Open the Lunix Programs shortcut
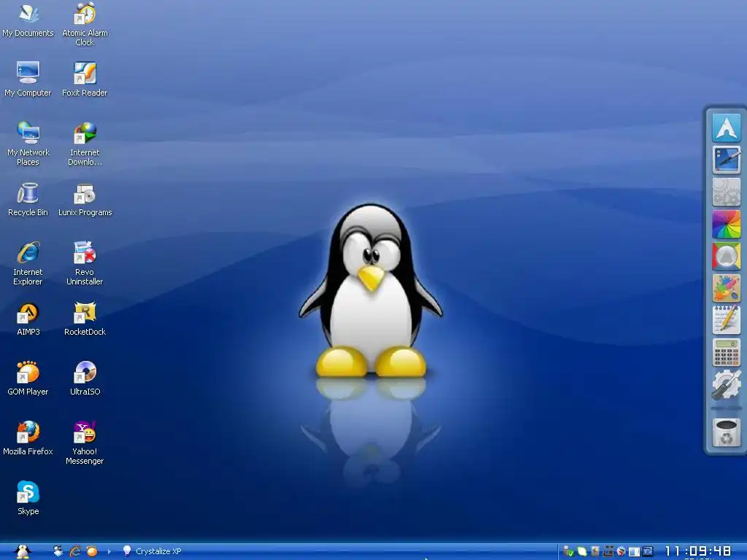Image resolution: width=747 pixels, height=560 pixels. [85, 199]
